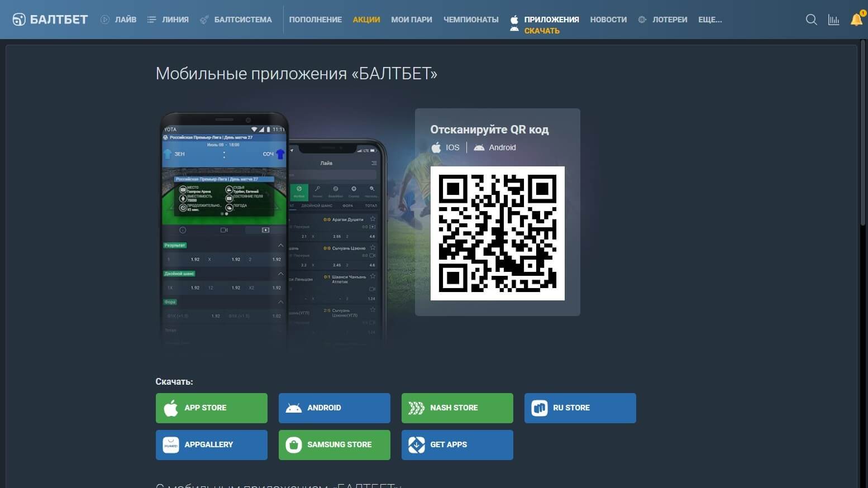This screenshot has height=488, width=868.
Task: Click the БАЛТБЕТ logo
Action: click(50, 20)
